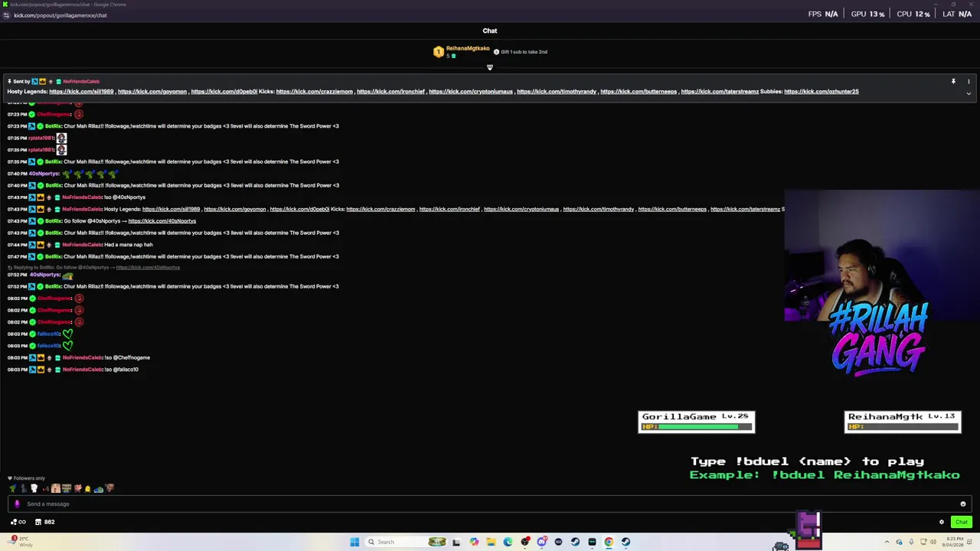This screenshot has width=980, height=551.
Task: Open the shop icon showing 862
Action: point(45,522)
